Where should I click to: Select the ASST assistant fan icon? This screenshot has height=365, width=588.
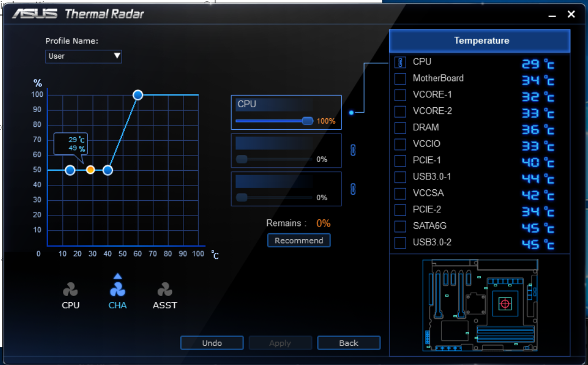165,289
